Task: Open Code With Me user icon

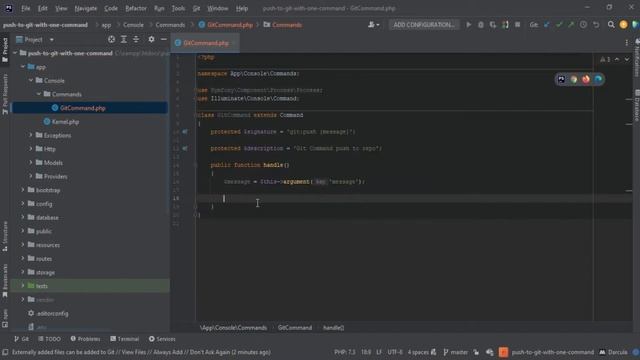Action: pos(373,25)
